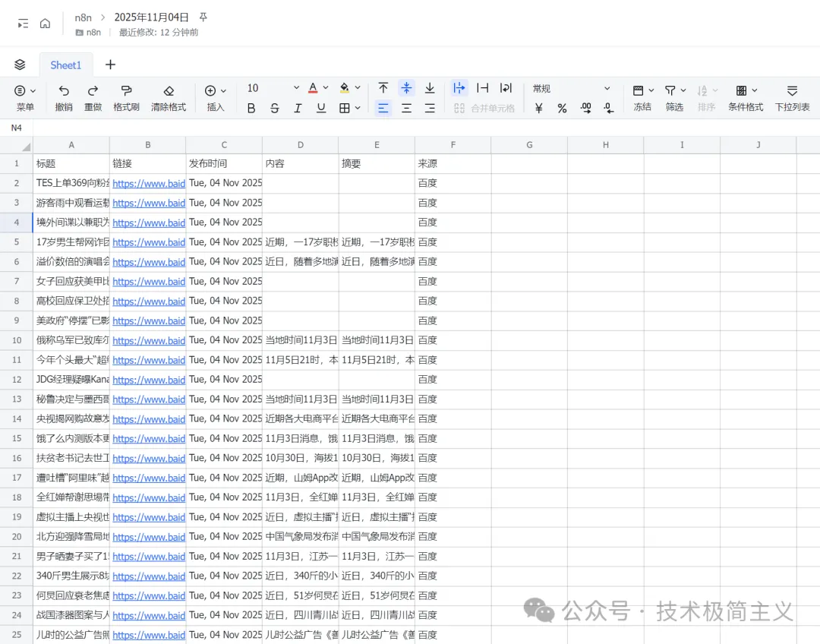Toggle bold formatting
820x644 pixels.
251,109
